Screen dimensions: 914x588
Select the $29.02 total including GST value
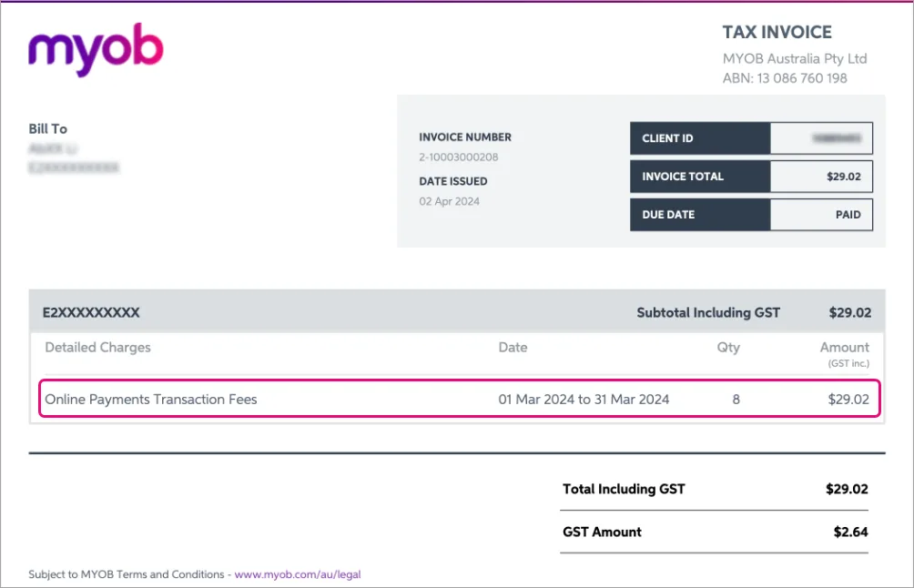coord(847,489)
